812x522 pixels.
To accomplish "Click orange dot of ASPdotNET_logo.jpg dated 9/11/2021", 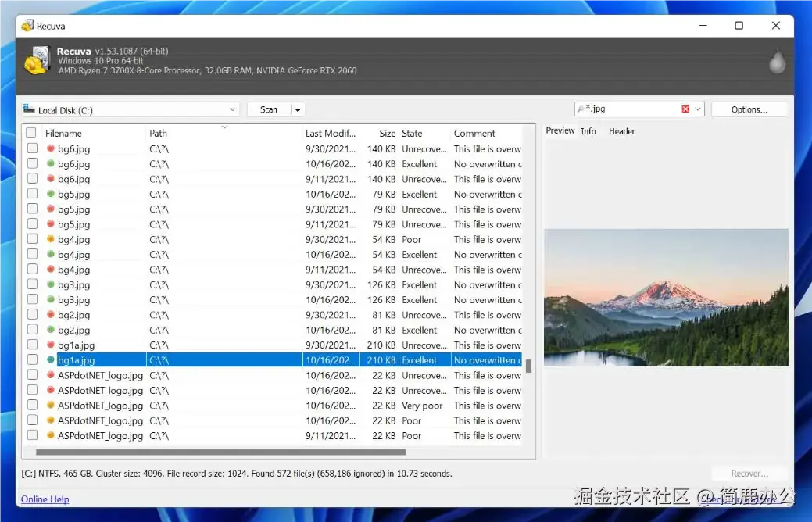I will pos(51,435).
